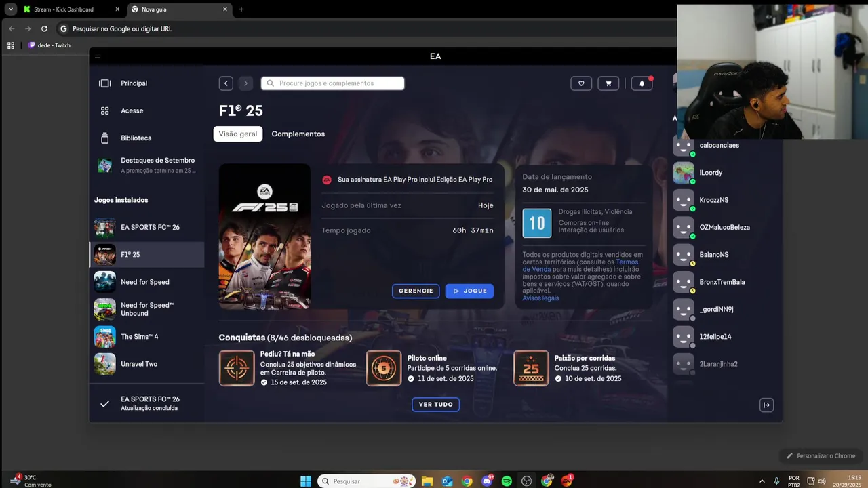The width and height of the screenshot is (868, 488).
Task: Open Avisos legais link
Action: click(540, 298)
